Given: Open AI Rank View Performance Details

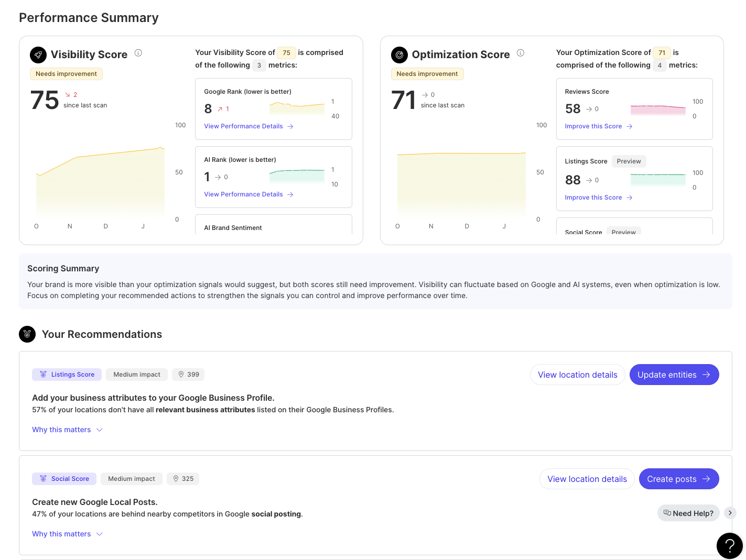Looking at the screenshot, I should 248,194.
